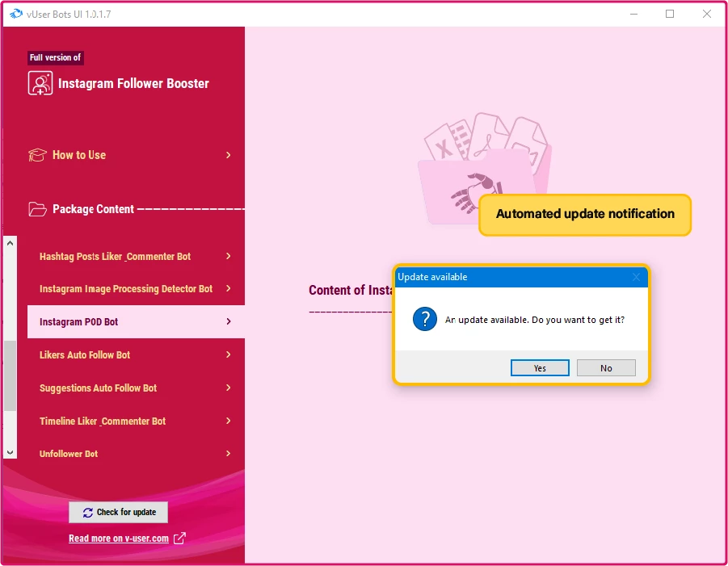This screenshot has width=728, height=566.
Task: Click the refresh icon on Check for update
Action: [x=88, y=512]
